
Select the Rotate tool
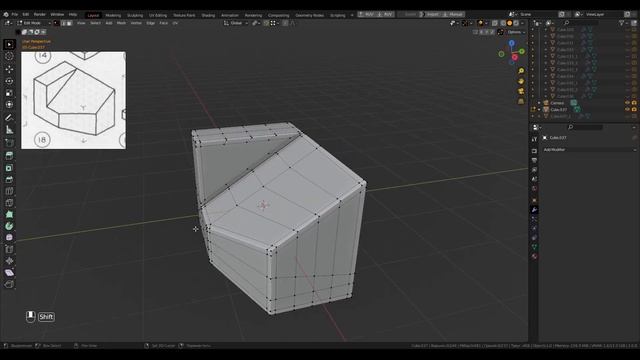(x=9, y=81)
